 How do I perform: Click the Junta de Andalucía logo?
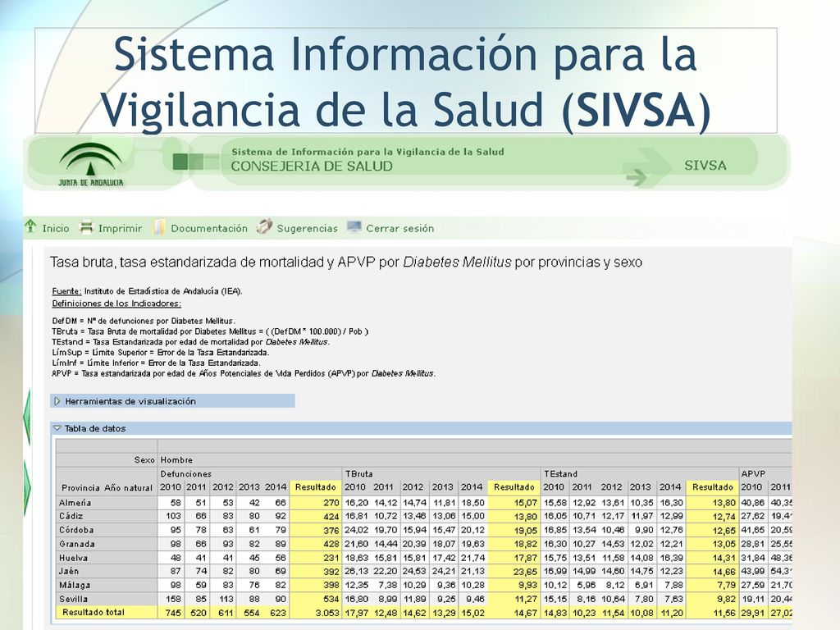tap(90, 164)
